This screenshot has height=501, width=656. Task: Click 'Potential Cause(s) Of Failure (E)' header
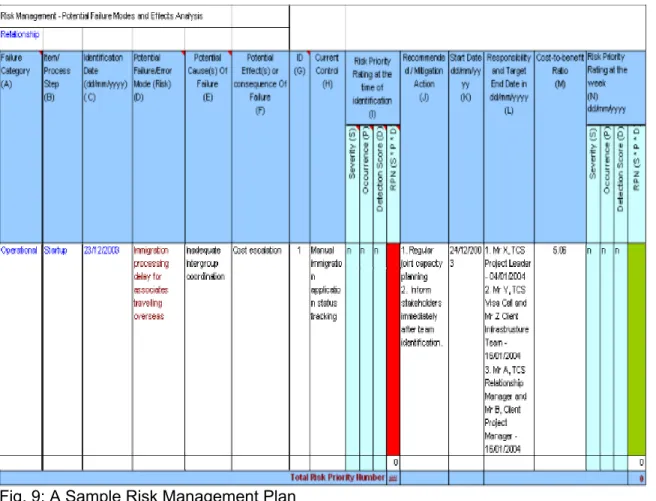coord(208,146)
